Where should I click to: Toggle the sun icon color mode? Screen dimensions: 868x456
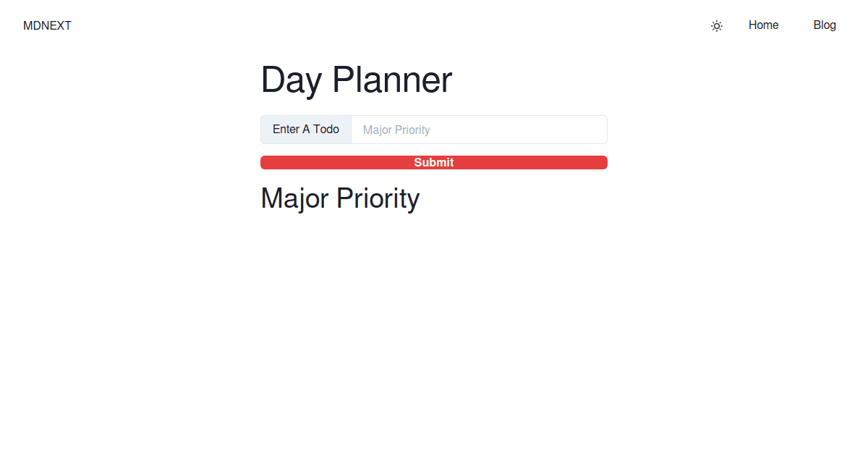(717, 26)
